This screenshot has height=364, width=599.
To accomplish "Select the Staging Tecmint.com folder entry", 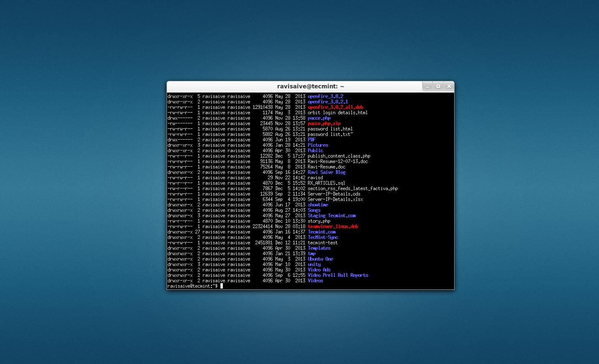I will [x=331, y=216].
